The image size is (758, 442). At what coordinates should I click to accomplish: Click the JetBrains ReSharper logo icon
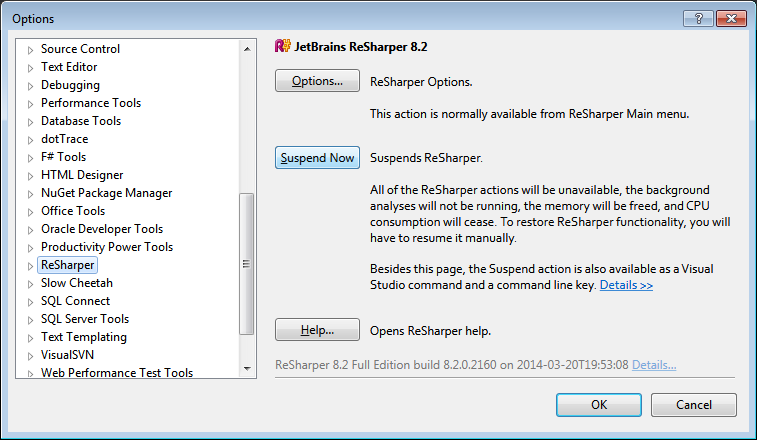(282, 46)
